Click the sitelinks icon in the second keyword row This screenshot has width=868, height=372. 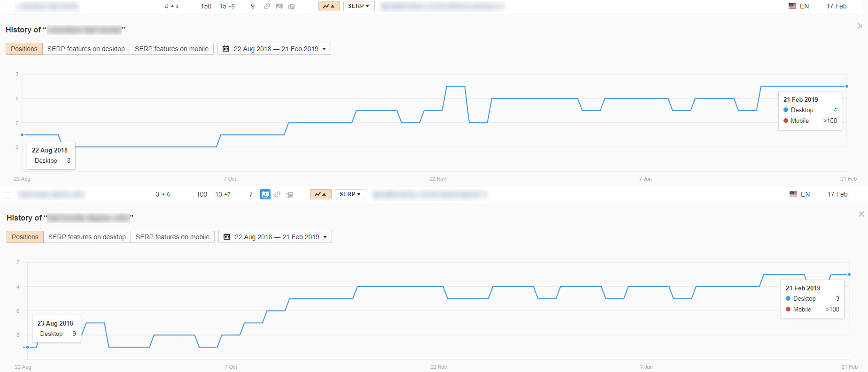click(x=278, y=195)
